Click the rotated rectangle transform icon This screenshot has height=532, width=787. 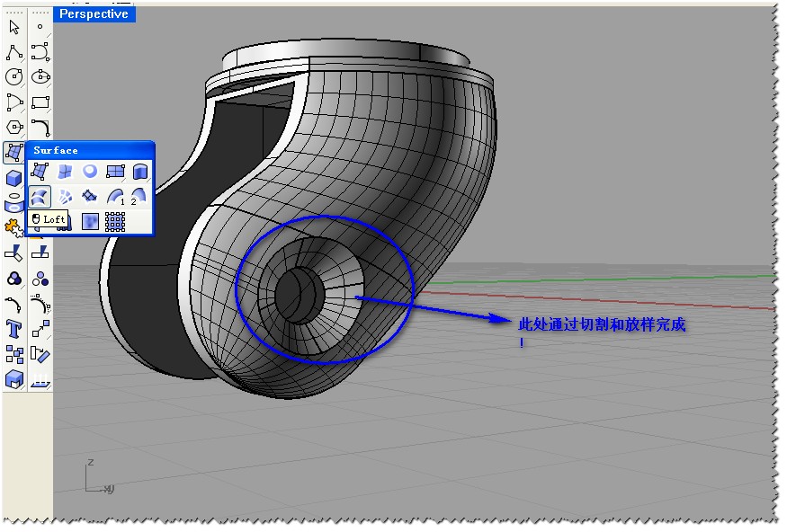(40, 354)
